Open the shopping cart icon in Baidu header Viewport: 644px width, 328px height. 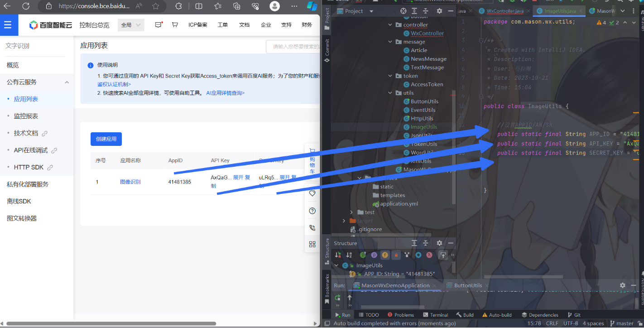coord(175,25)
